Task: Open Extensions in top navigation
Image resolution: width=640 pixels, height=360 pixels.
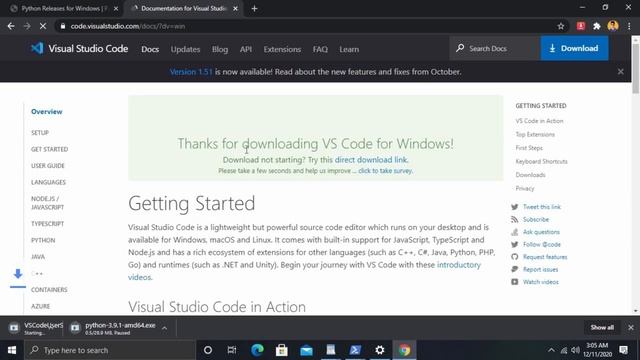Action: click(x=282, y=49)
